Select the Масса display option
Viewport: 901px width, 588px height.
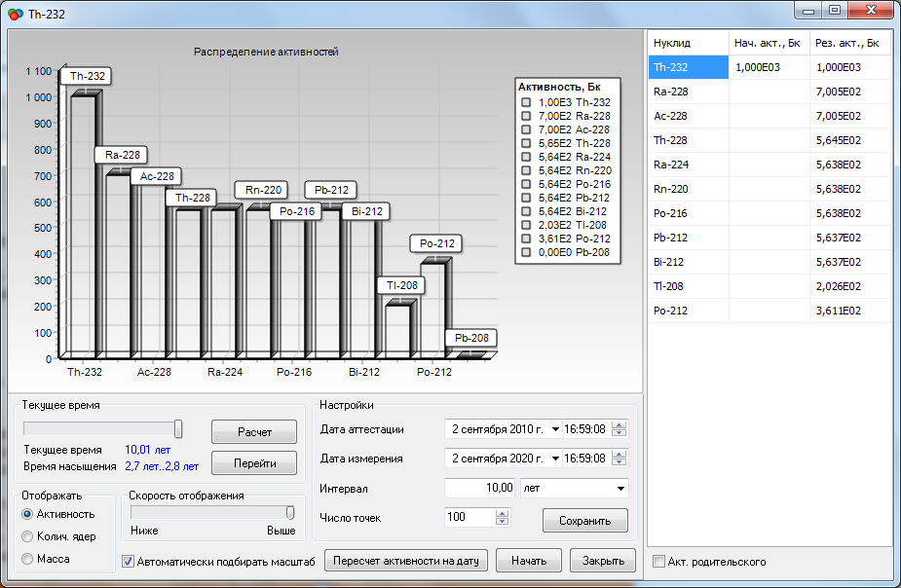click(27, 559)
